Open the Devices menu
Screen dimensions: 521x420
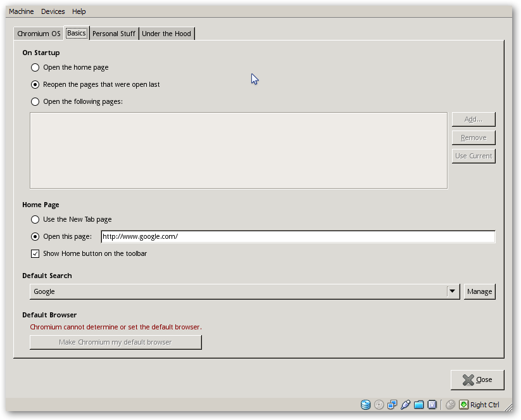(53, 11)
